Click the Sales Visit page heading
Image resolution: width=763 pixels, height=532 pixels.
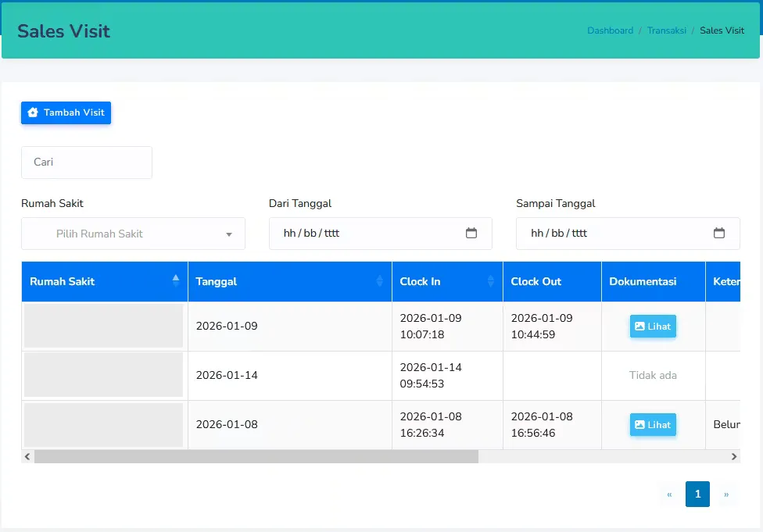[64, 31]
